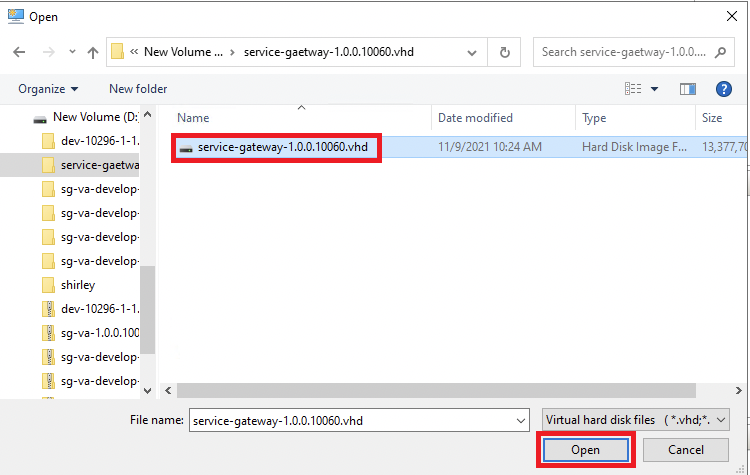The width and height of the screenshot is (750, 475).
Task: Click the New folder button
Action: click(x=138, y=89)
